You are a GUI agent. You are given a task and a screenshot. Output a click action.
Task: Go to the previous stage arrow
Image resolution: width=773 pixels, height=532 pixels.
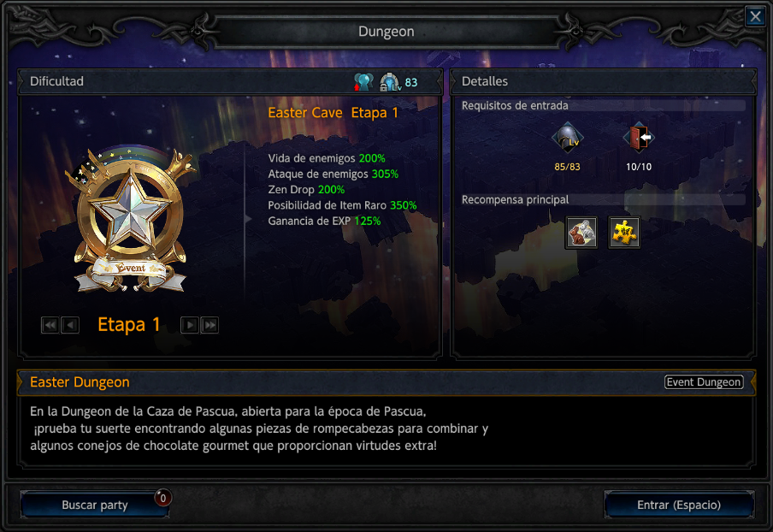tap(70, 325)
